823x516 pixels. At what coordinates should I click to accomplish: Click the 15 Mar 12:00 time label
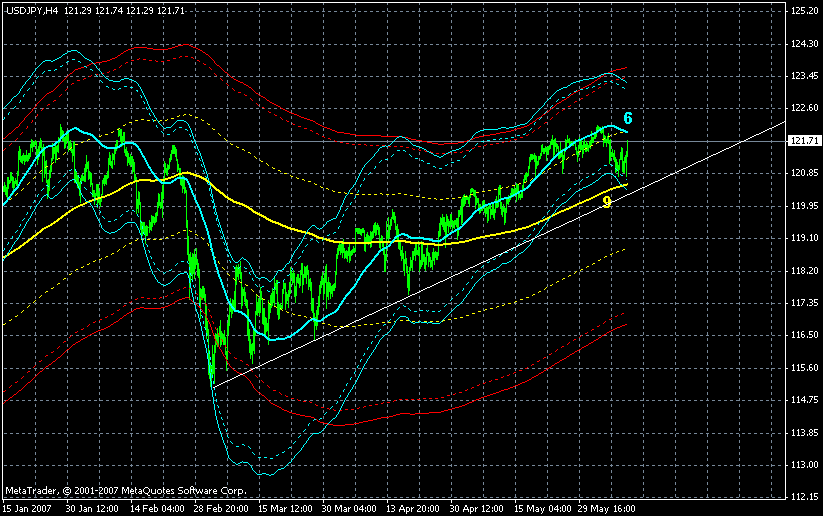tap(286, 509)
